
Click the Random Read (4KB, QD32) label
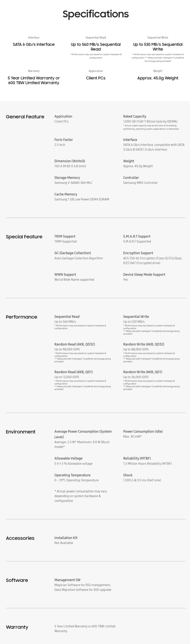click(75, 344)
